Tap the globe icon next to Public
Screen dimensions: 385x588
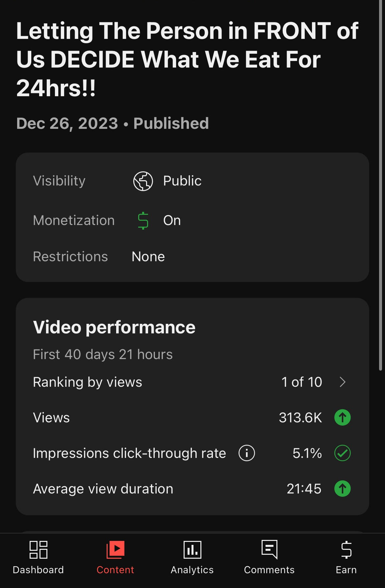[143, 181]
